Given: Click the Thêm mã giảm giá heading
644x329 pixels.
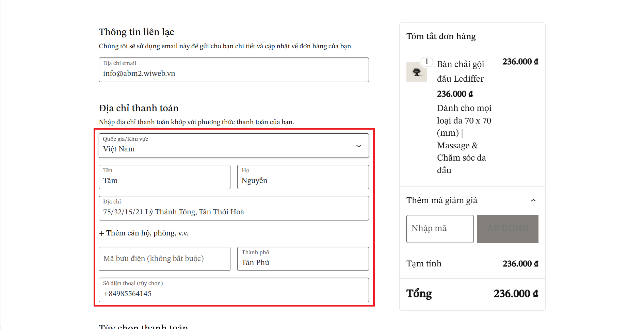Looking at the screenshot, I should 441,200.
